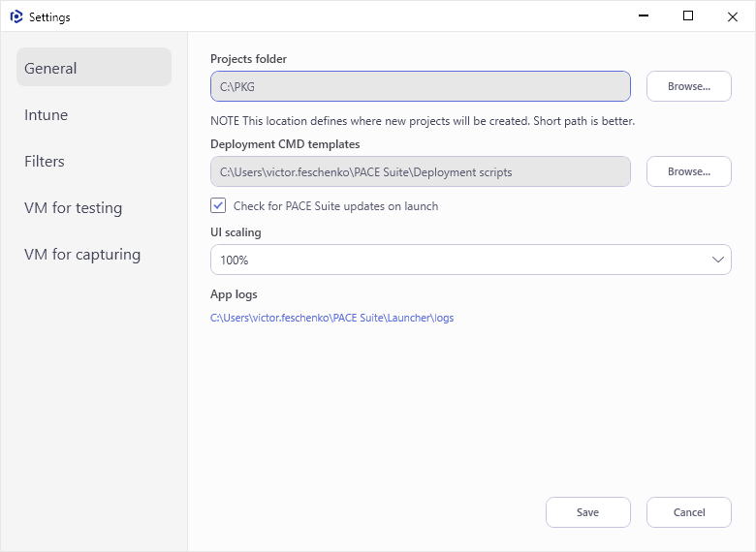Save the settings
Screen dimensions: 756x552
(x=587, y=512)
